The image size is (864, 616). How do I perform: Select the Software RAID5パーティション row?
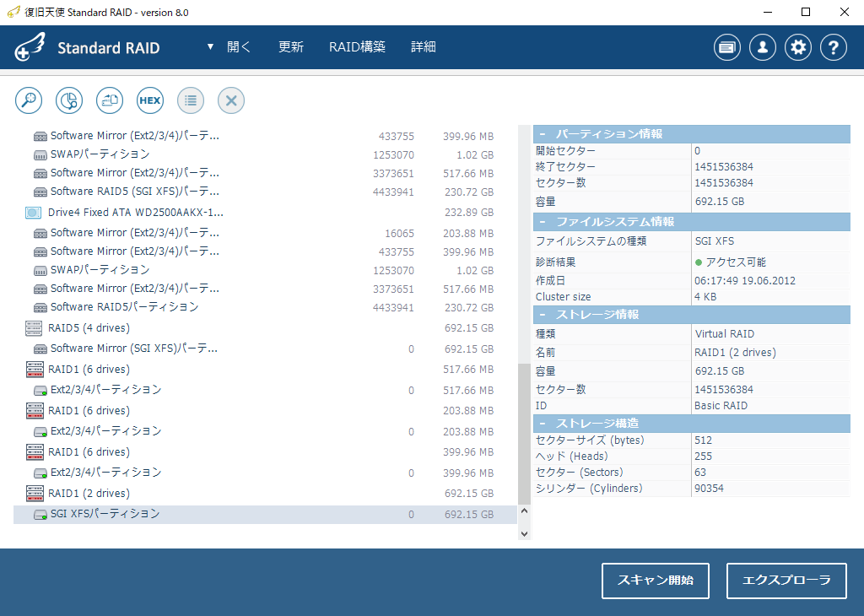coord(264,307)
